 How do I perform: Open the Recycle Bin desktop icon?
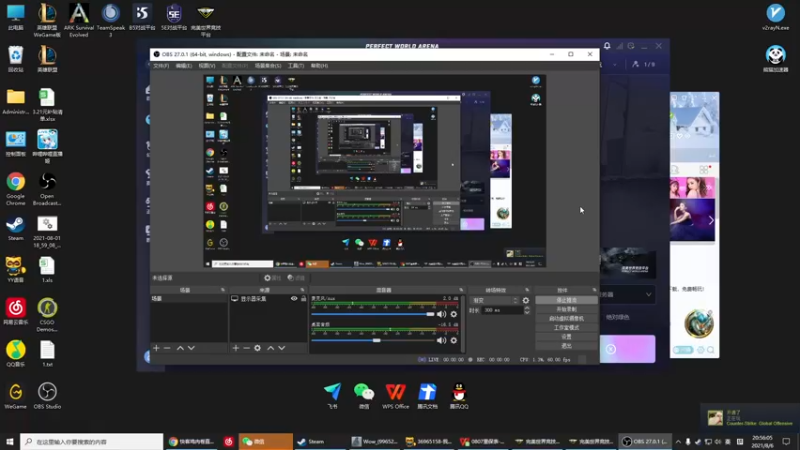tap(16, 59)
